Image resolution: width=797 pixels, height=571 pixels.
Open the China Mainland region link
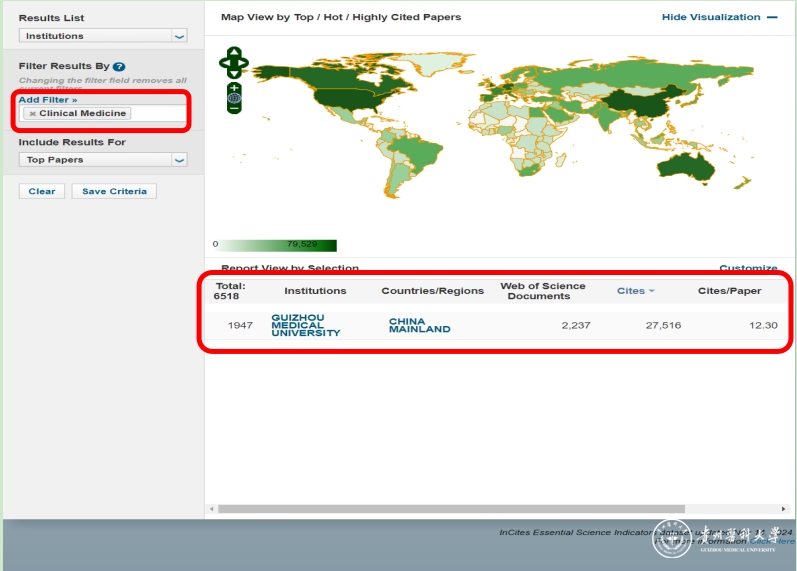419,325
